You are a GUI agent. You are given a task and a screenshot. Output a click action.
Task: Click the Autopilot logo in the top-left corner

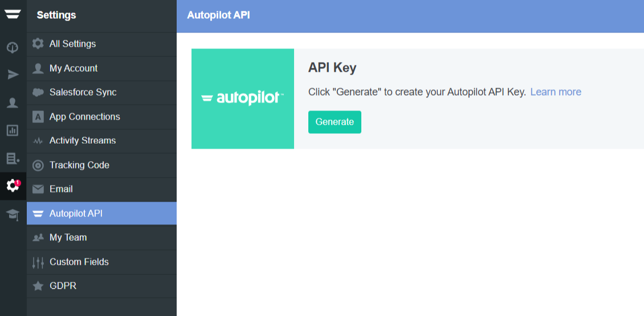click(13, 14)
